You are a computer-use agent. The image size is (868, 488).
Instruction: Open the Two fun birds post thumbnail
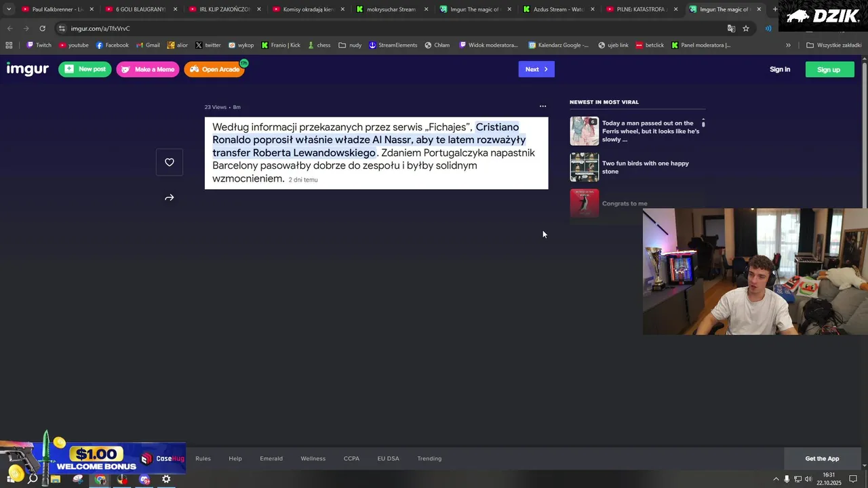tap(585, 167)
